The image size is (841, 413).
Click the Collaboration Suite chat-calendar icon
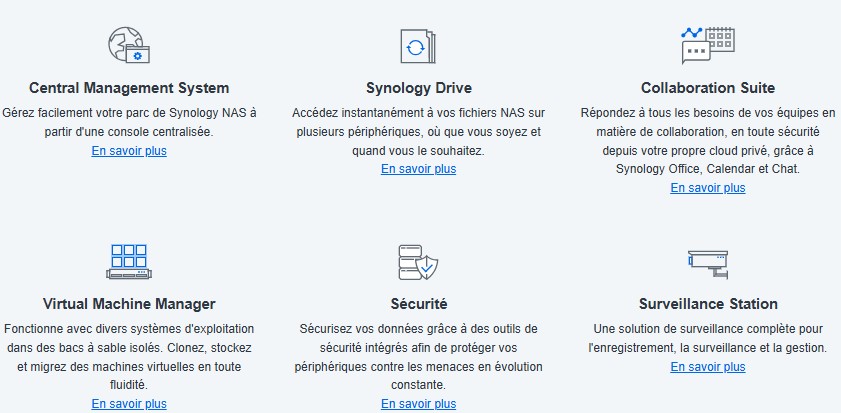pos(707,46)
